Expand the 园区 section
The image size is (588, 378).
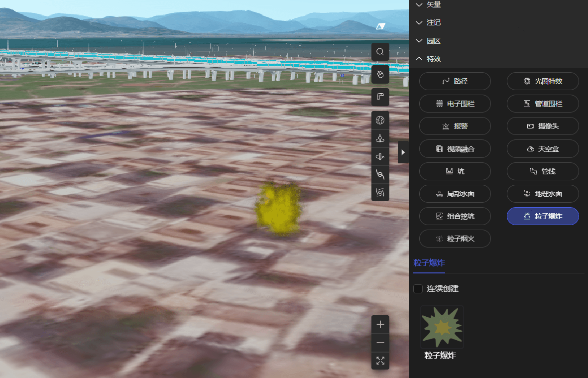pyautogui.click(x=428, y=41)
